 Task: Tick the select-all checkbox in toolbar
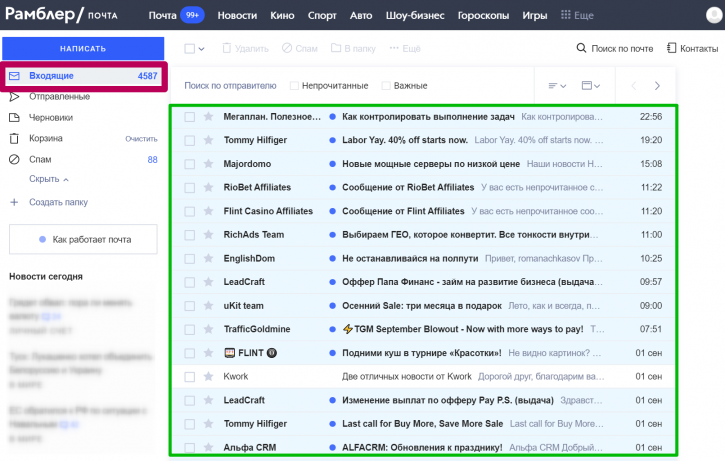click(190, 49)
